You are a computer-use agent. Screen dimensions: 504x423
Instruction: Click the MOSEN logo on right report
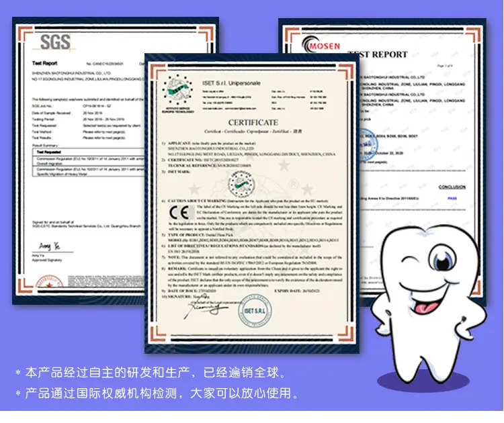(321, 44)
